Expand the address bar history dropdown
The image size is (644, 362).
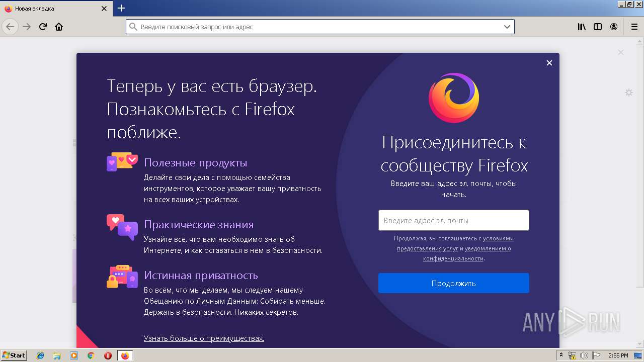[x=507, y=27]
